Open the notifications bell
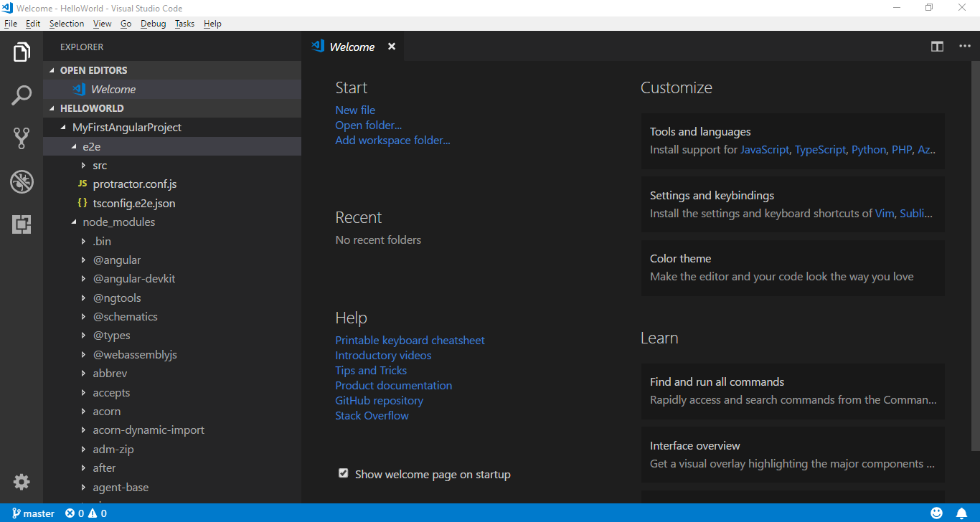The image size is (980, 522). pyautogui.click(x=961, y=513)
